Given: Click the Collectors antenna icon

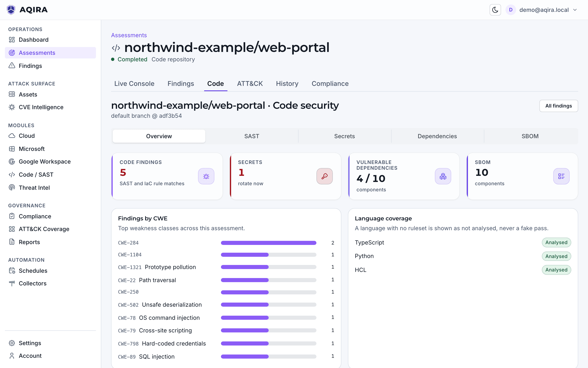Looking at the screenshot, I should (12, 283).
